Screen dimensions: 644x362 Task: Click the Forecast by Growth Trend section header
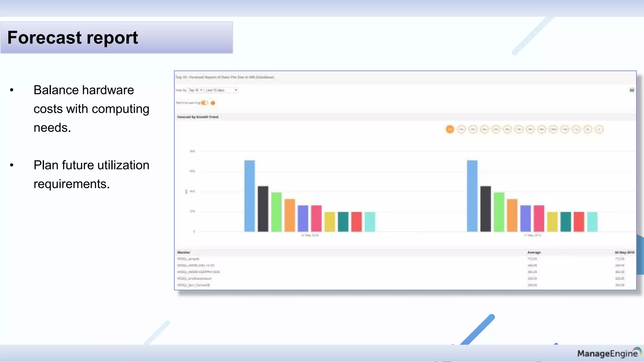point(198,117)
